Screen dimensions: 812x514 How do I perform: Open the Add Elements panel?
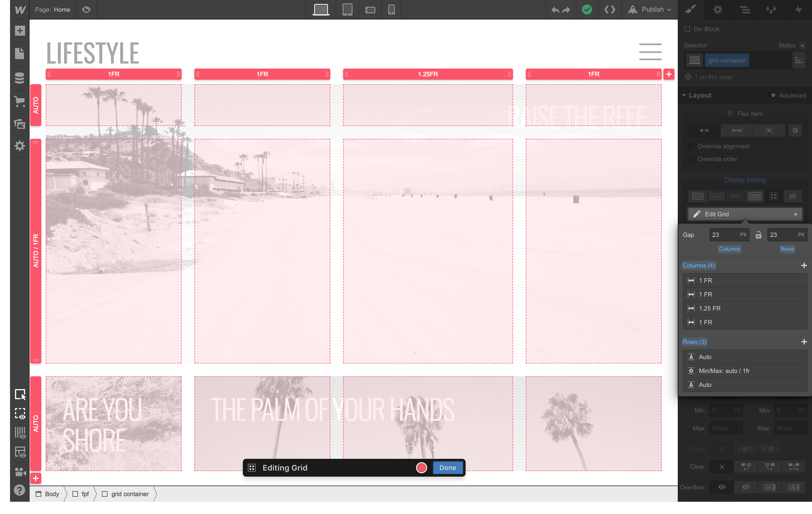19,31
